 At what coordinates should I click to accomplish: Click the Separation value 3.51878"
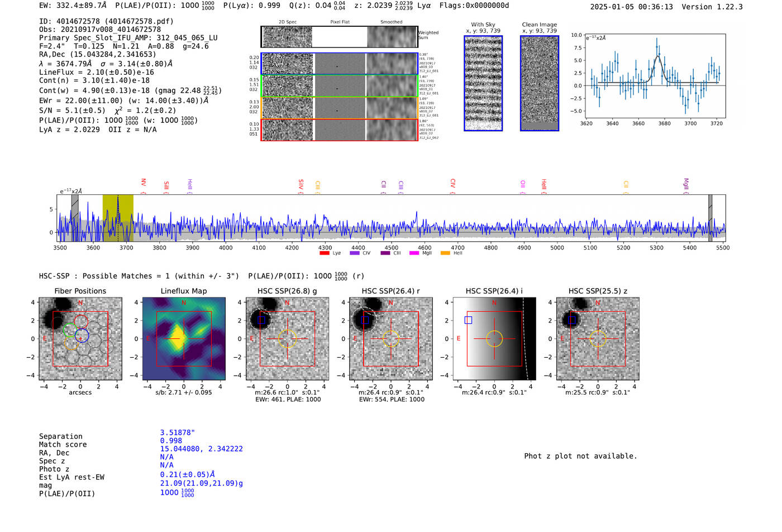pyautogui.click(x=178, y=433)
